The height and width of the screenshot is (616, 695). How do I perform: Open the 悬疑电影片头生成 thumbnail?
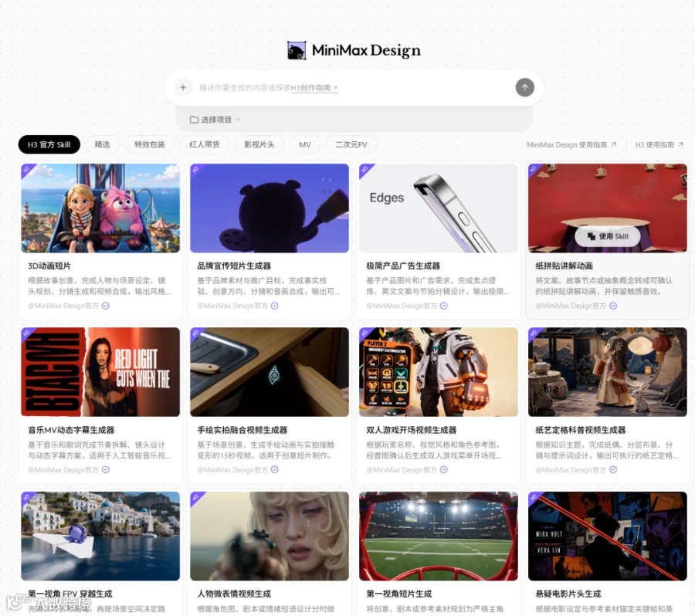[x=608, y=536]
